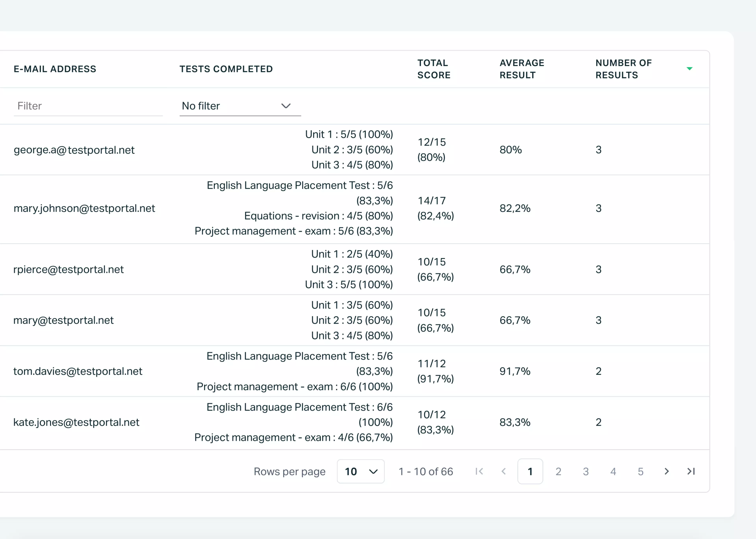Screen dimensions: 756x539
Task: Expand the chevron next to the No filter field
Action: click(x=286, y=106)
